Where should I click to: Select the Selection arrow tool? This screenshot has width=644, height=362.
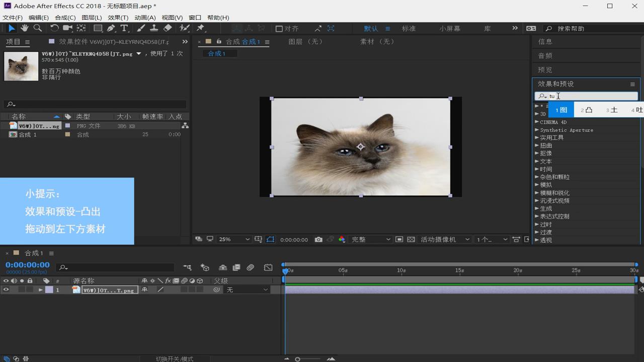coord(12,28)
